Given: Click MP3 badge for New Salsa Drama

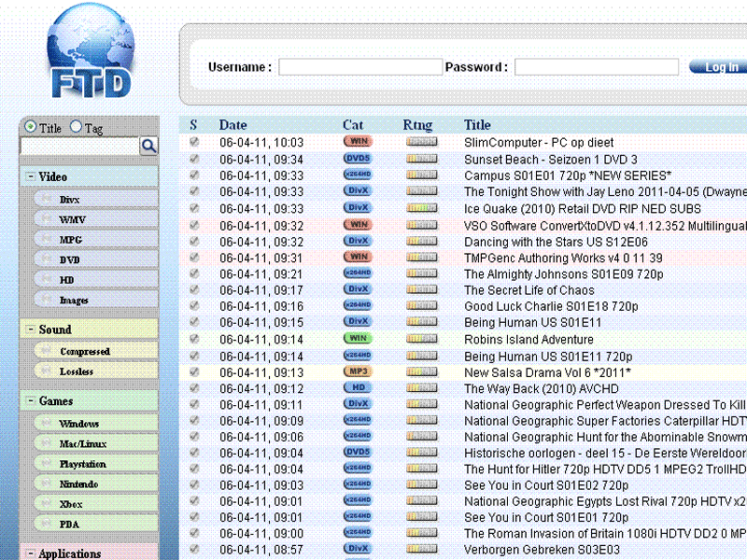Looking at the screenshot, I should coord(358,371).
